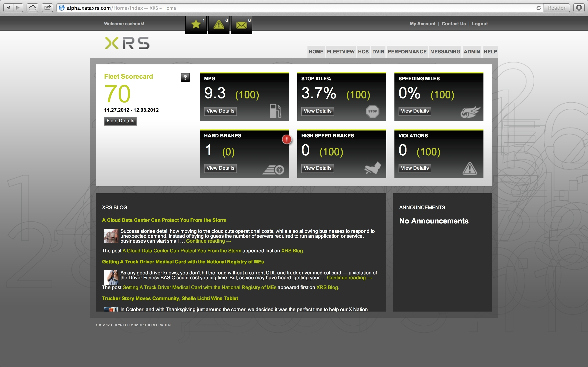Click View Details on the MPG card
Image resolution: width=588 pixels, height=367 pixels.
click(220, 111)
